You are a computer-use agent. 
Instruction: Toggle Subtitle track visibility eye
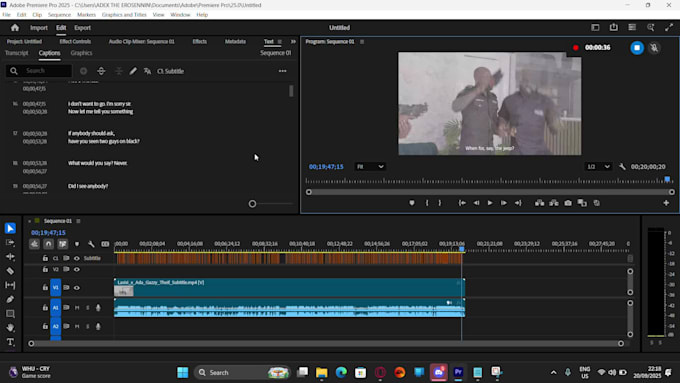click(77, 259)
